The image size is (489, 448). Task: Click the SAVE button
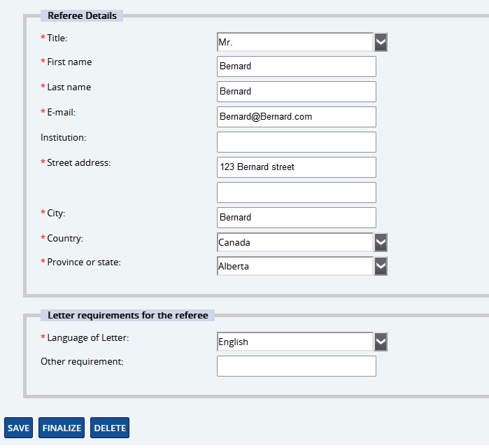(x=19, y=428)
